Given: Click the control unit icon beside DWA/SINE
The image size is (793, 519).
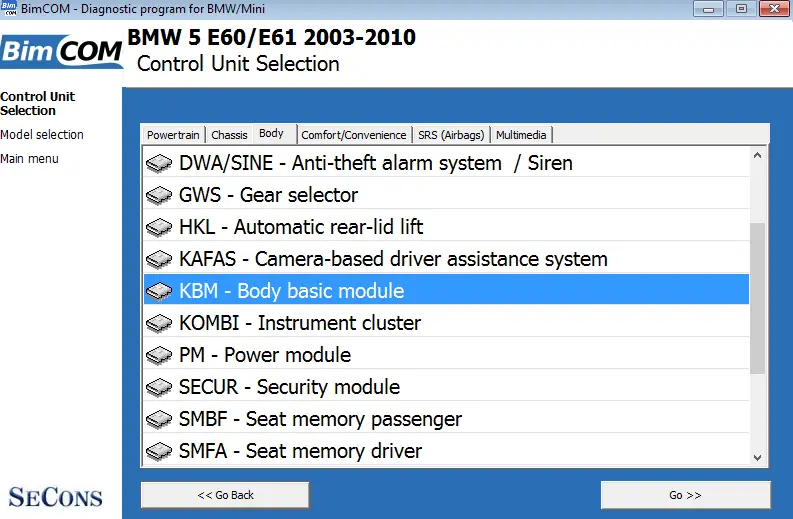Looking at the screenshot, I should 159,163.
